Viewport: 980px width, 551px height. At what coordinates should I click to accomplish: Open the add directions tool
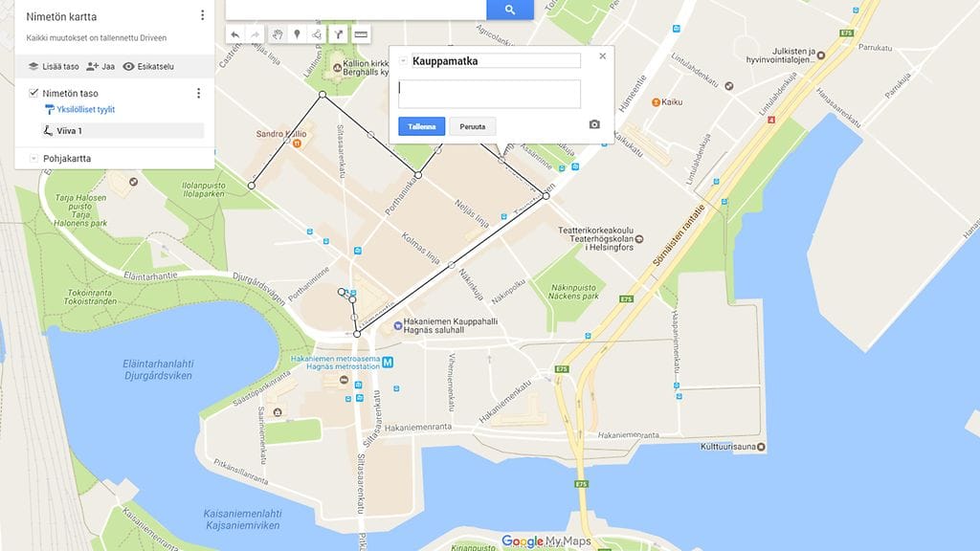pos(338,35)
